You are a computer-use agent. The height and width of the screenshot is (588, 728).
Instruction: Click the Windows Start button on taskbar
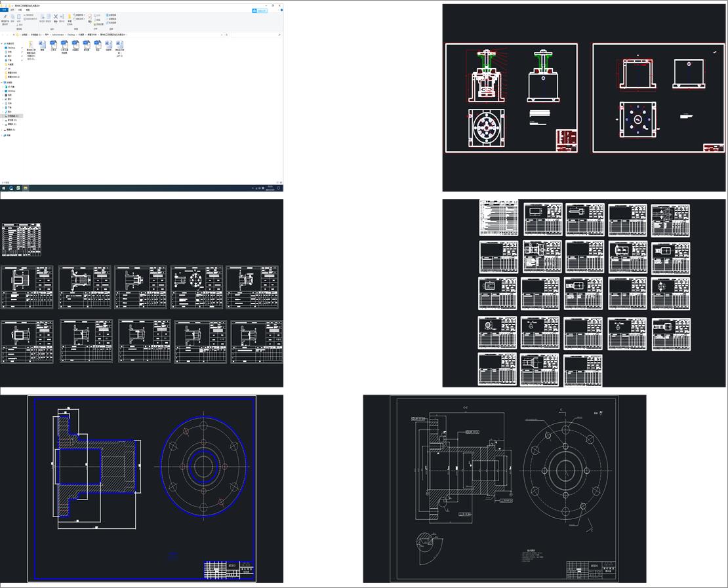[x=4, y=188]
